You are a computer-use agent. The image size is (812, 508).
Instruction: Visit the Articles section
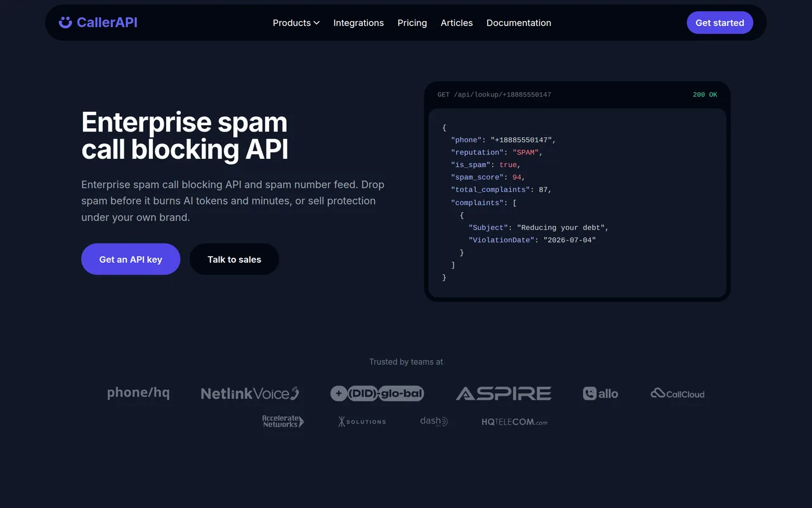pyautogui.click(x=457, y=23)
